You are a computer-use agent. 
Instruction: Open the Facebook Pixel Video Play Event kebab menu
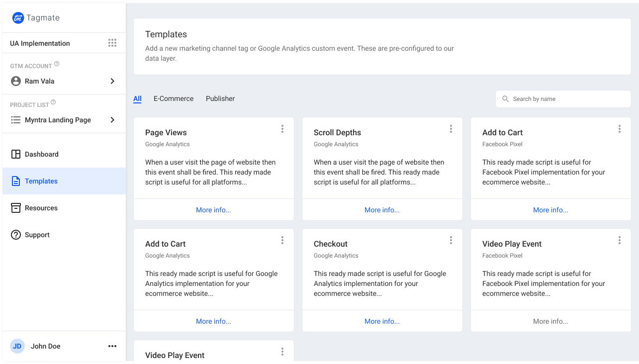click(620, 240)
